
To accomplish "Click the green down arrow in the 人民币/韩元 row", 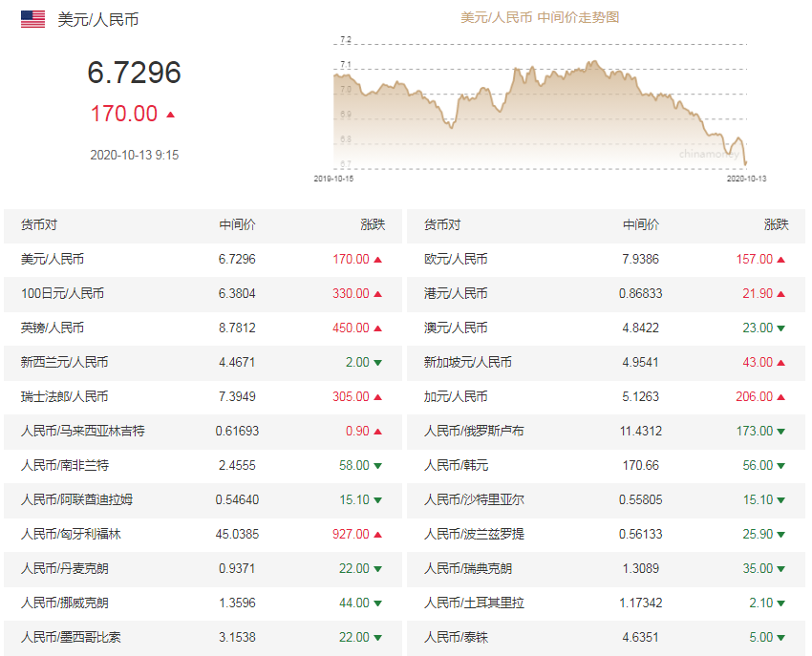I will [x=781, y=466].
